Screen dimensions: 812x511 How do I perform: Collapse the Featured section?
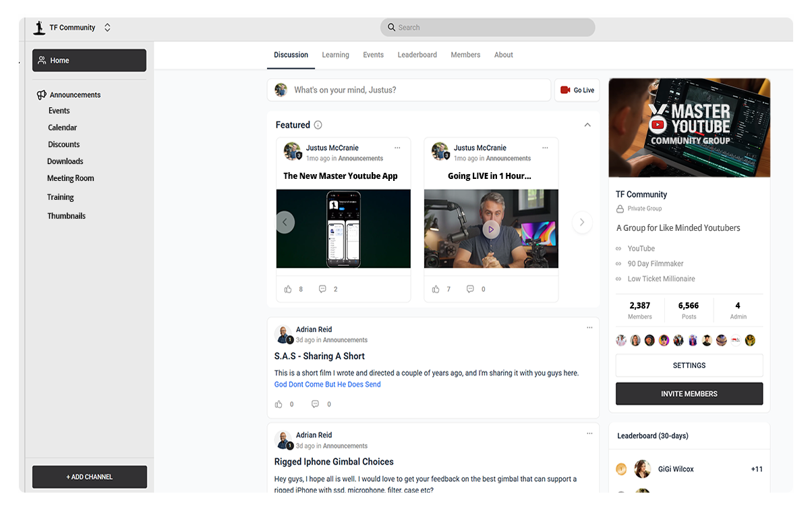[587, 125]
